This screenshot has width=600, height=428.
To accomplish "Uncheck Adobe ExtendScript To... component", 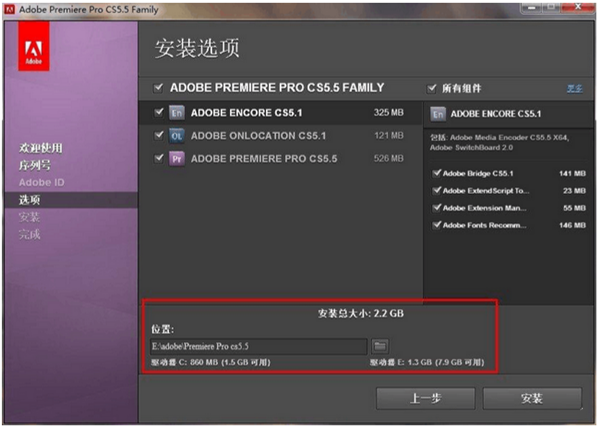I will tap(437, 190).
